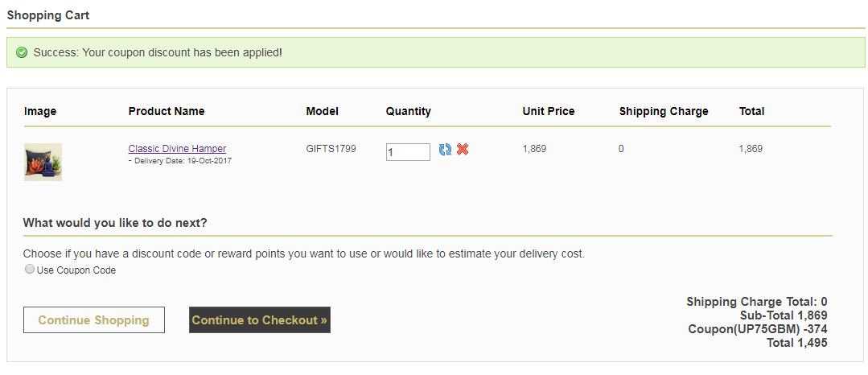Click the green success checkmark icon
The width and height of the screenshot is (868, 375).
pyautogui.click(x=22, y=52)
